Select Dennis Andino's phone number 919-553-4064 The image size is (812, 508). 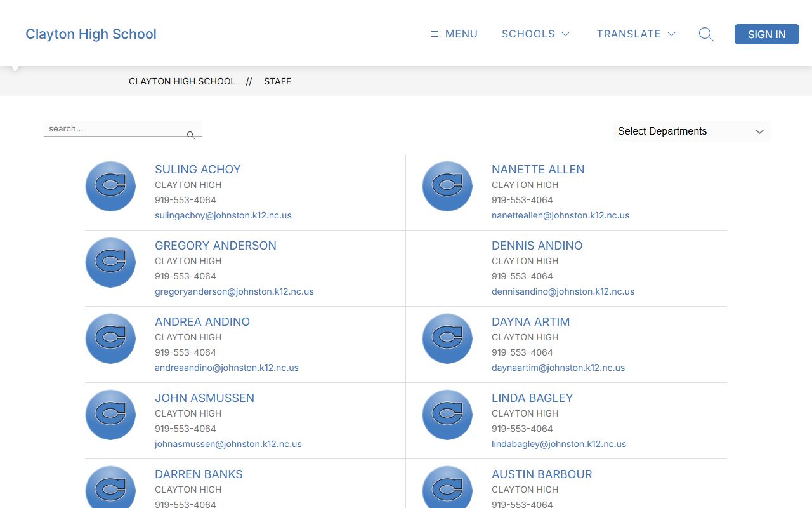pos(522,276)
